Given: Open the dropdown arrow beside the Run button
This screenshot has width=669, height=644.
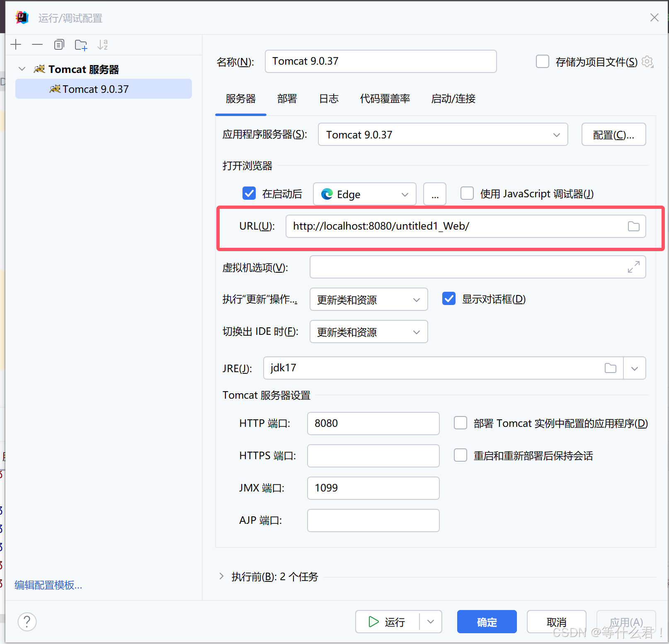Looking at the screenshot, I should 431,622.
